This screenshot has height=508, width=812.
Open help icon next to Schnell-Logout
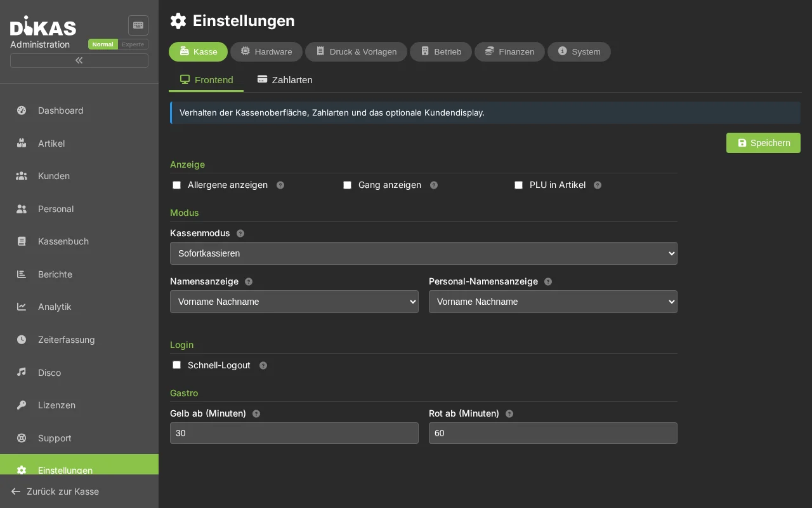(263, 366)
